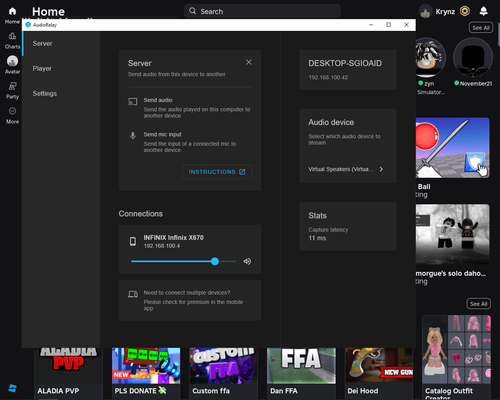Dismiss the Server info card

pos(249,62)
